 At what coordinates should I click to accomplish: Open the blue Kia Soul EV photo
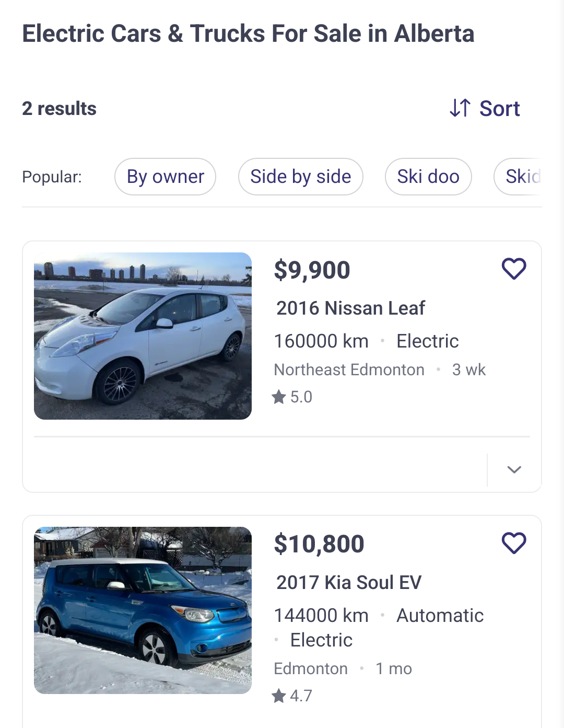(x=143, y=610)
